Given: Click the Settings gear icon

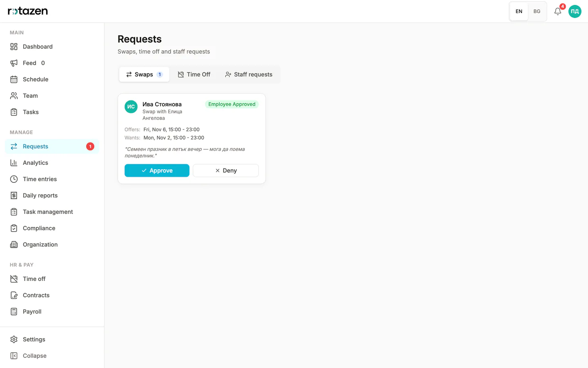Looking at the screenshot, I should (x=14, y=339).
